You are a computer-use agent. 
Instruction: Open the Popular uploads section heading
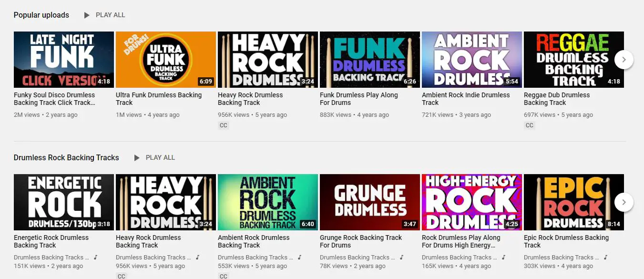coord(41,15)
